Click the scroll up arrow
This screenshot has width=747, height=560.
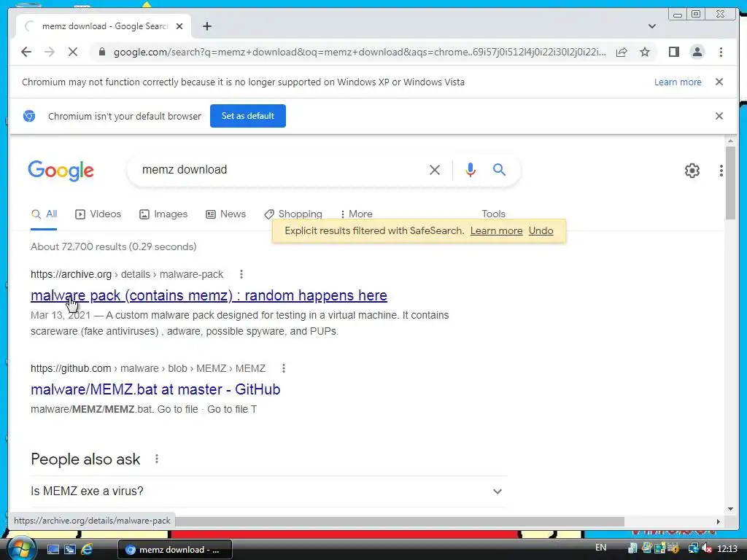click(x=730, y=141)
